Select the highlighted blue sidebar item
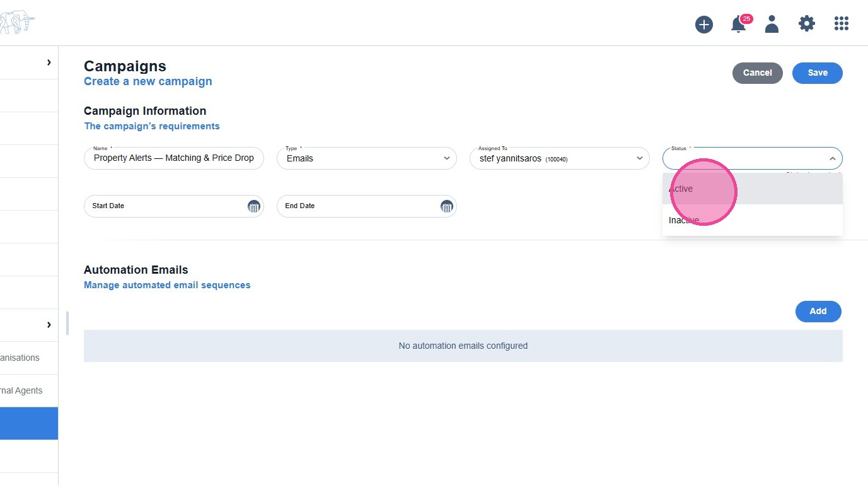Viewport: 868px width, 485px height. 29,423
